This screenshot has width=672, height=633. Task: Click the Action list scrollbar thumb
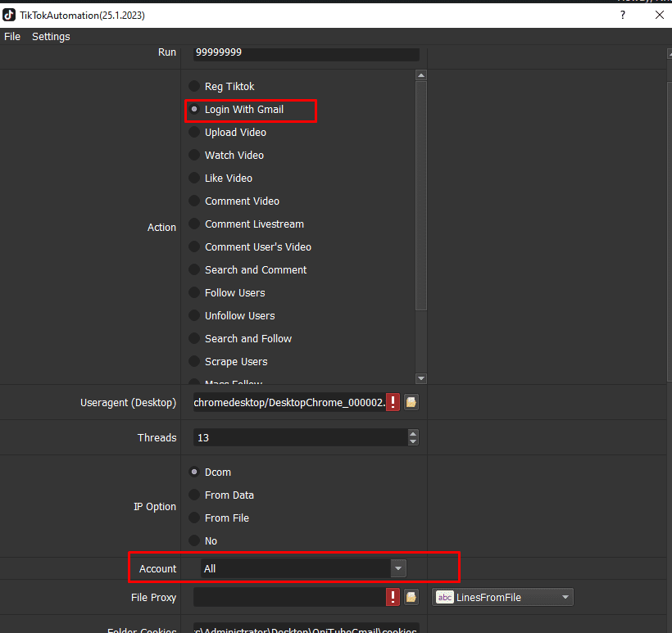point(421,195)
